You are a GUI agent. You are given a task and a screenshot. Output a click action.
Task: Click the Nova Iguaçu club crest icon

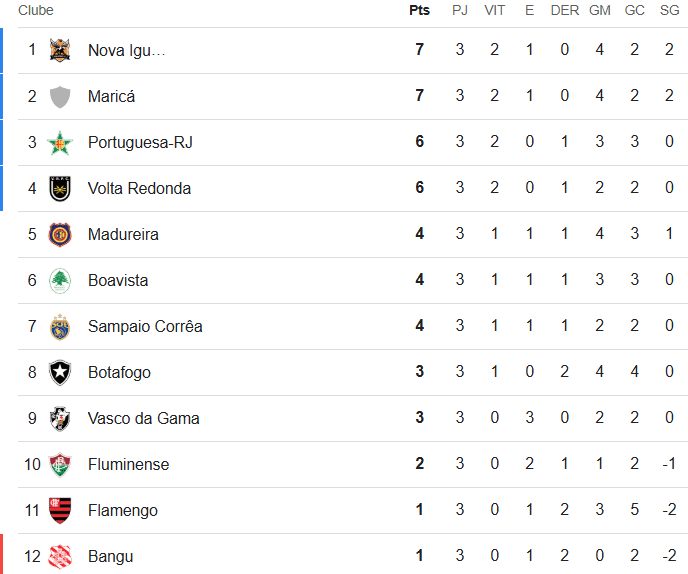click(60, 50)
